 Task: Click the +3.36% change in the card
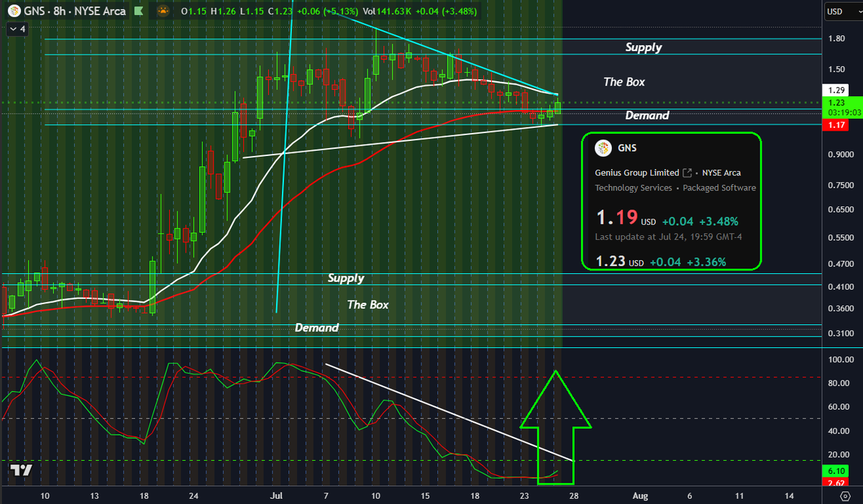(x=707, y=262)
